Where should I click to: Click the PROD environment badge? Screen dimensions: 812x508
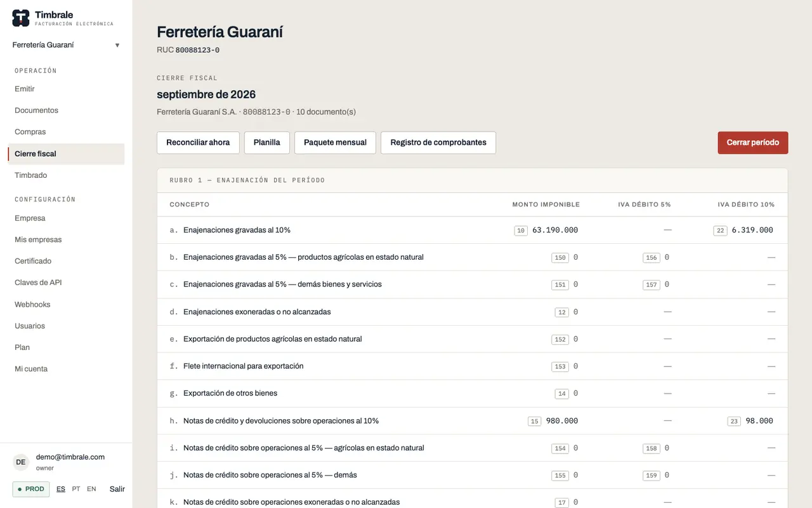[31, 489]
